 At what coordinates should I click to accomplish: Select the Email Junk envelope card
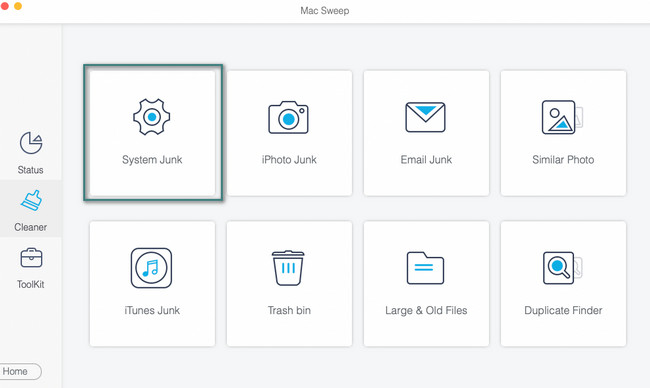coord(426,133)
